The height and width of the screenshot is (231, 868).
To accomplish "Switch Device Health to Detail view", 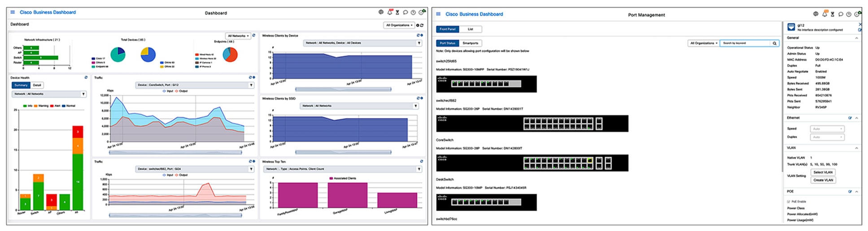I will tap(37, 85).
